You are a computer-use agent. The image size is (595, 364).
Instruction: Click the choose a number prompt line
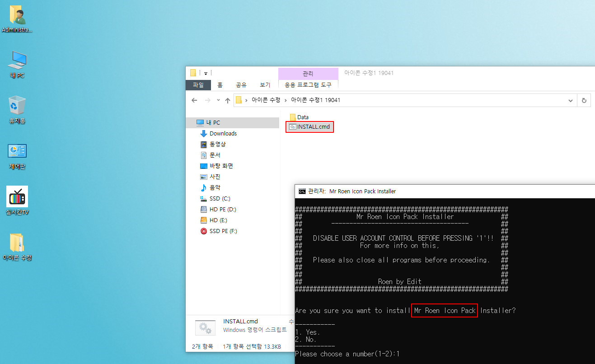pyautogui.click(x=347, y=354)
